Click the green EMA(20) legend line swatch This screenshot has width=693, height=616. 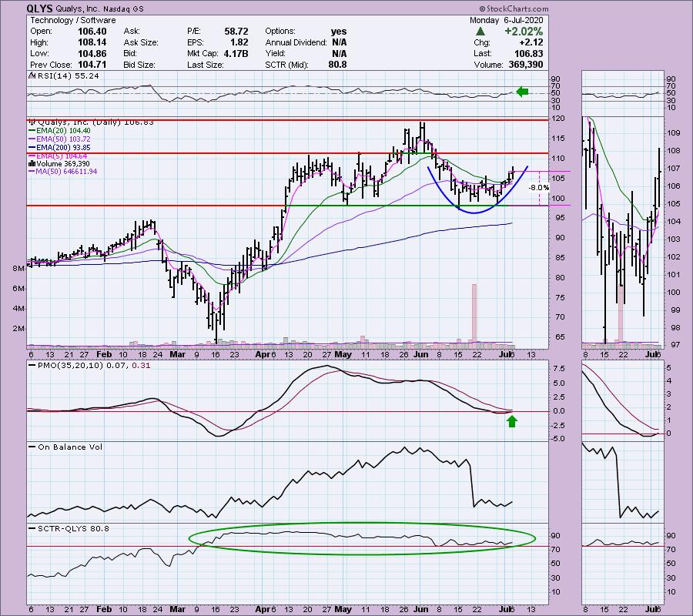point(32,131)
